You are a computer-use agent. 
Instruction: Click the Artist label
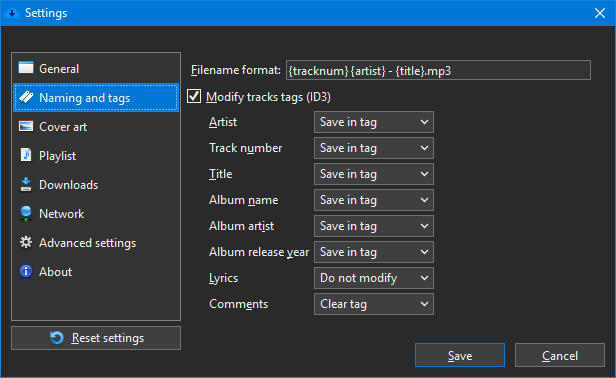223,122
